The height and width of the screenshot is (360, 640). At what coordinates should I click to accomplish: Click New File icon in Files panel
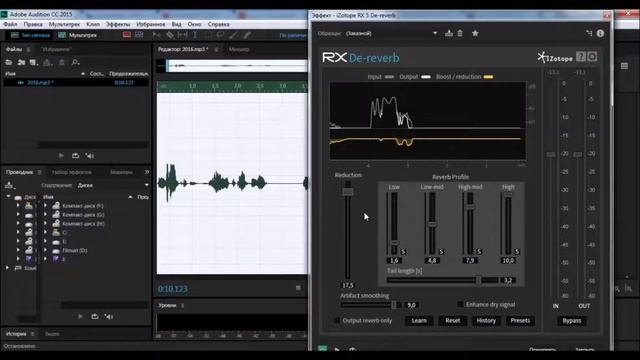[x=34, y=62]
